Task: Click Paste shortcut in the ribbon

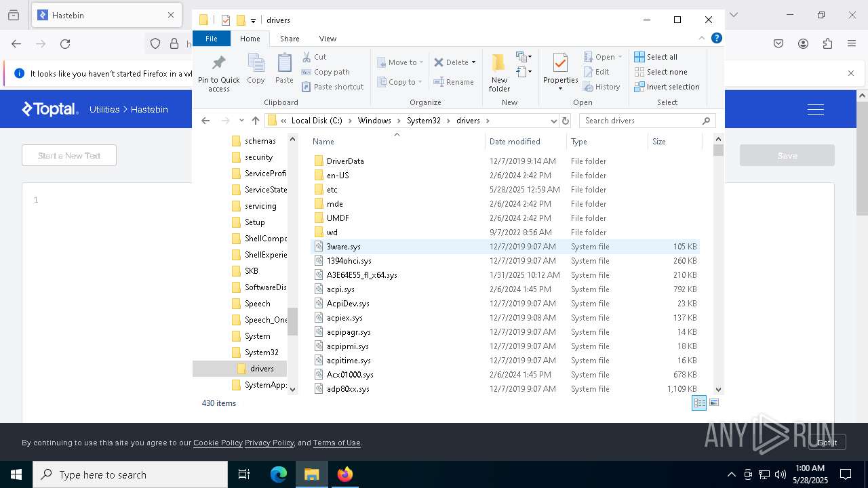Action: pyautogui.click(x=332, y=87)
